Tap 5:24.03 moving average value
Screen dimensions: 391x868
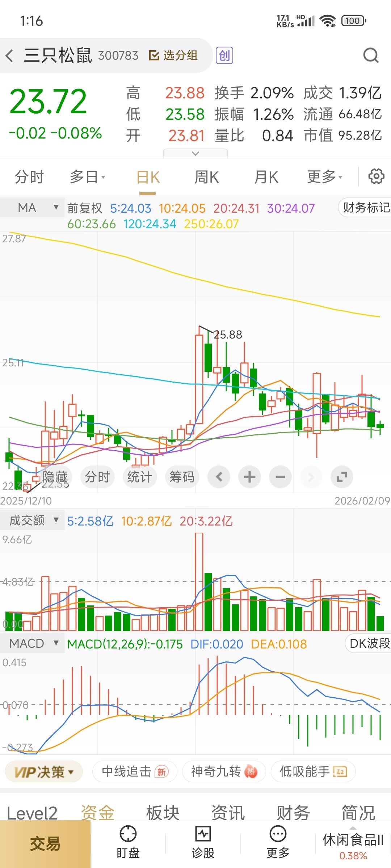click(x=131, y=208)
